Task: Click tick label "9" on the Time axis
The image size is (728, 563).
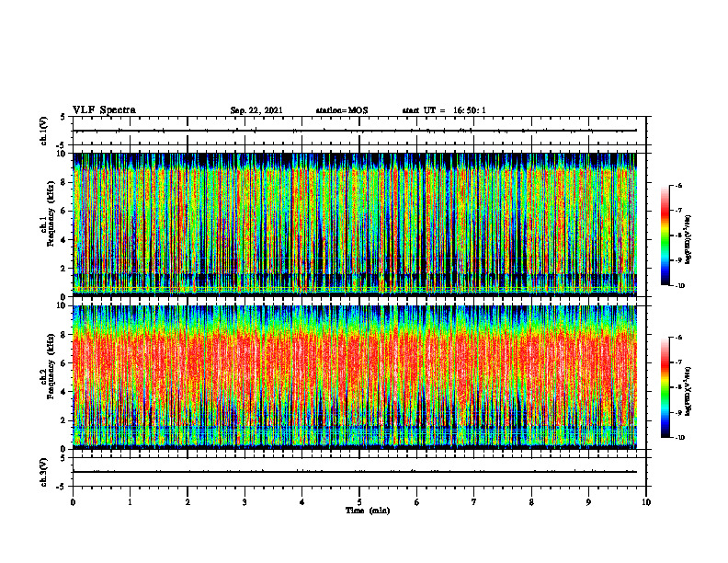Action: coord(588,502)
